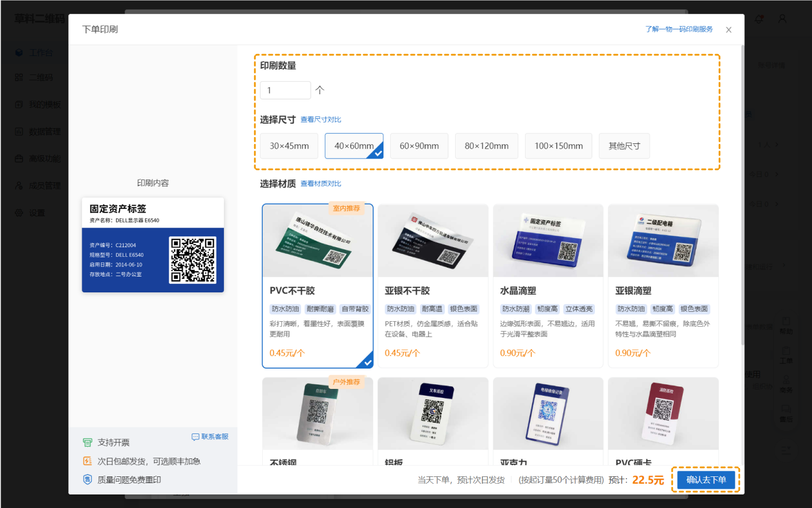This screenshot has height=508, width=812.
Task: Choose the 80×120mm label size
Action: tap(487, 146)
